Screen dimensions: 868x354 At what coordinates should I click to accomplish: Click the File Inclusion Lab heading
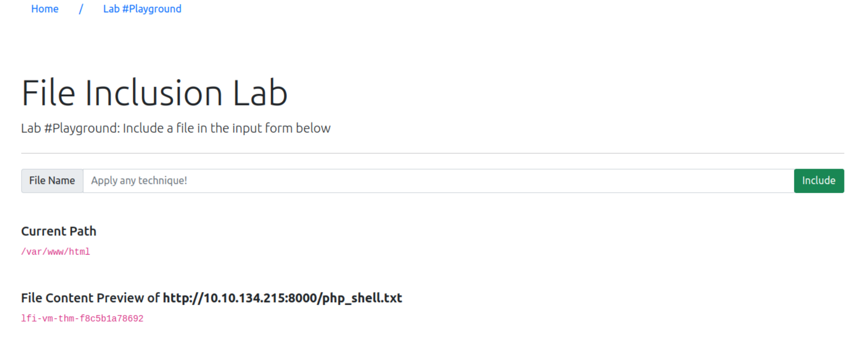click(x=154, y=93)
